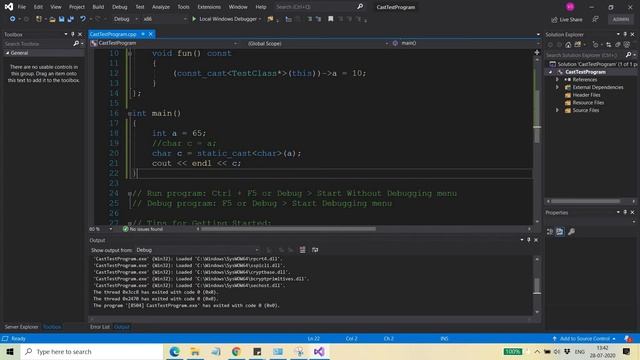Viewport: 640px width, 360px height.
Task: Open the main() member dropdown
Action: coord(465,43)
